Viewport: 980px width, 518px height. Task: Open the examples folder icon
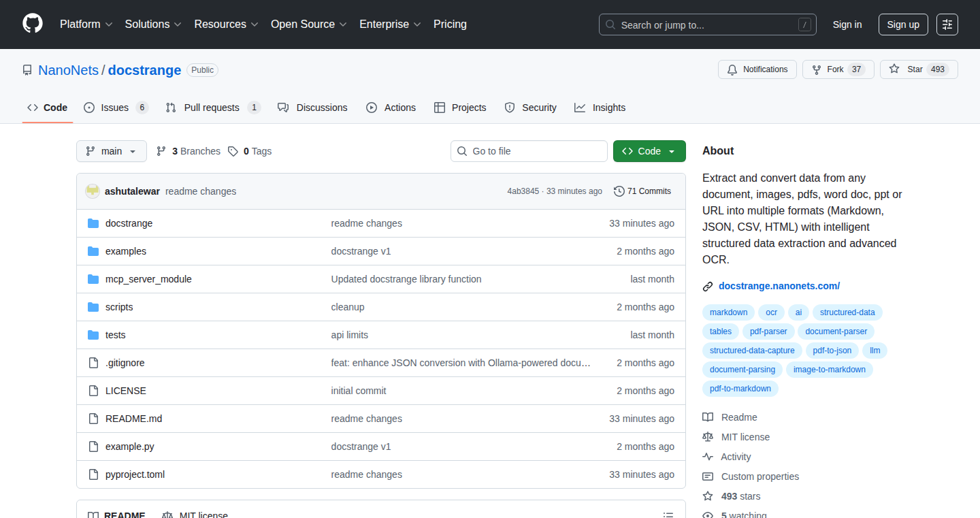click(93, 251)
